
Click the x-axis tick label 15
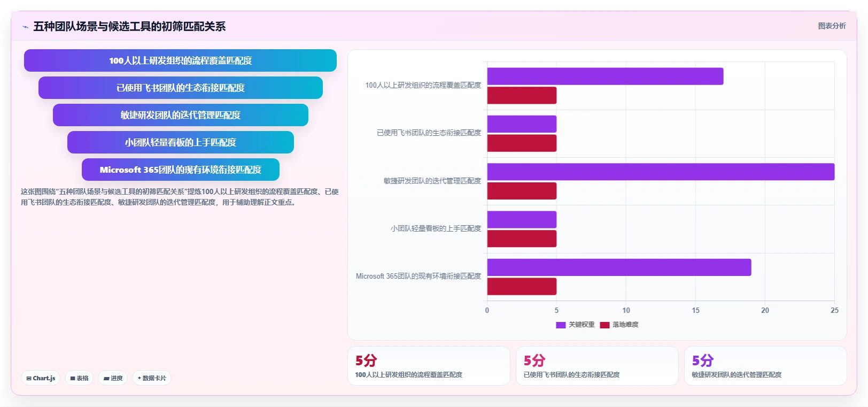[695, 310]
